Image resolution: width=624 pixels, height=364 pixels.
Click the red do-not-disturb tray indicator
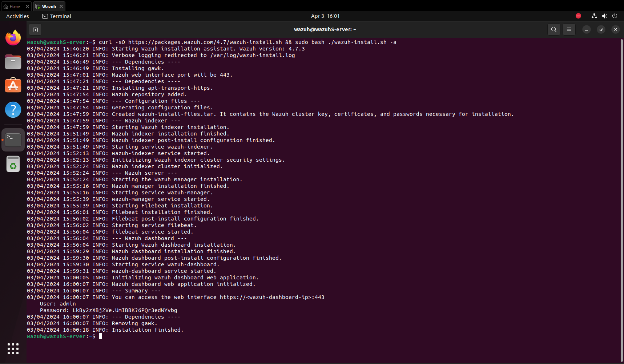tap(578, 16)
